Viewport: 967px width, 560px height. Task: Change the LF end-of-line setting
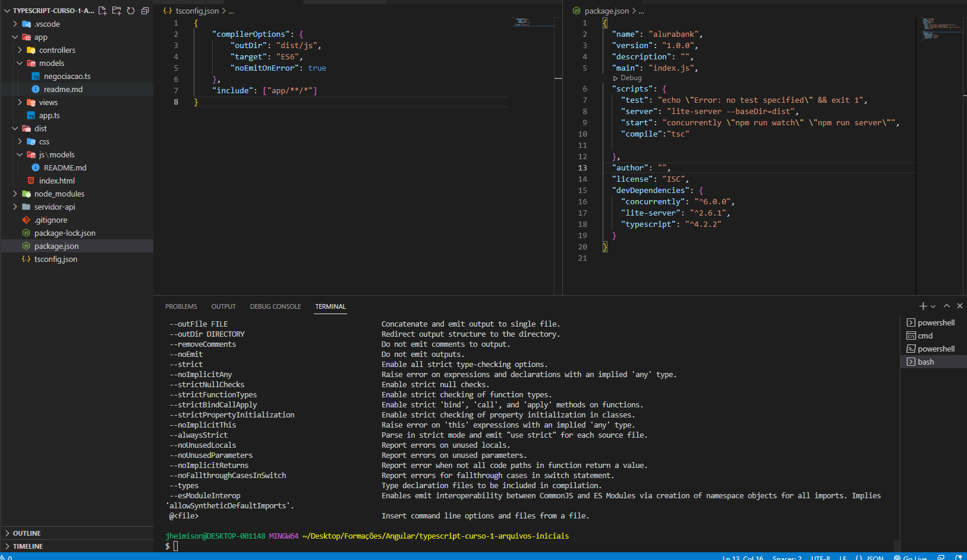tap(843, 558)
